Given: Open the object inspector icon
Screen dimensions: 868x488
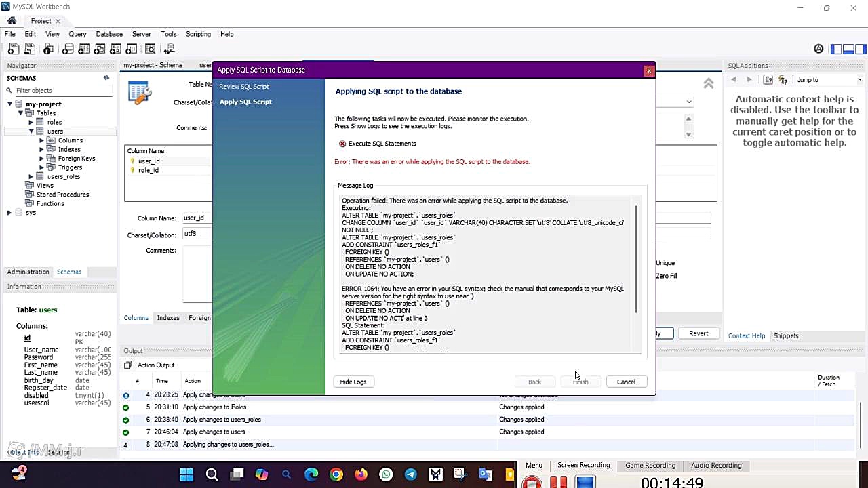Looking at the screenshot, I should point(48,49).
